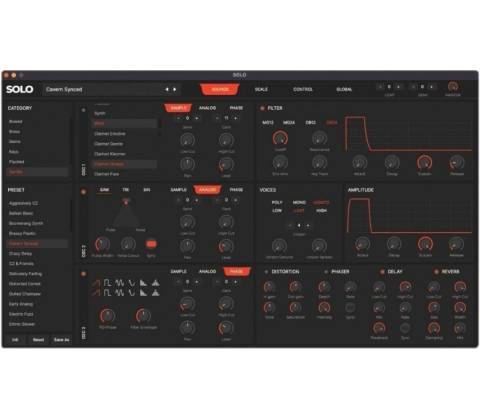The image size is (480, 420).
Task: Click the Save As button
Action: click(x=61, y=340)
